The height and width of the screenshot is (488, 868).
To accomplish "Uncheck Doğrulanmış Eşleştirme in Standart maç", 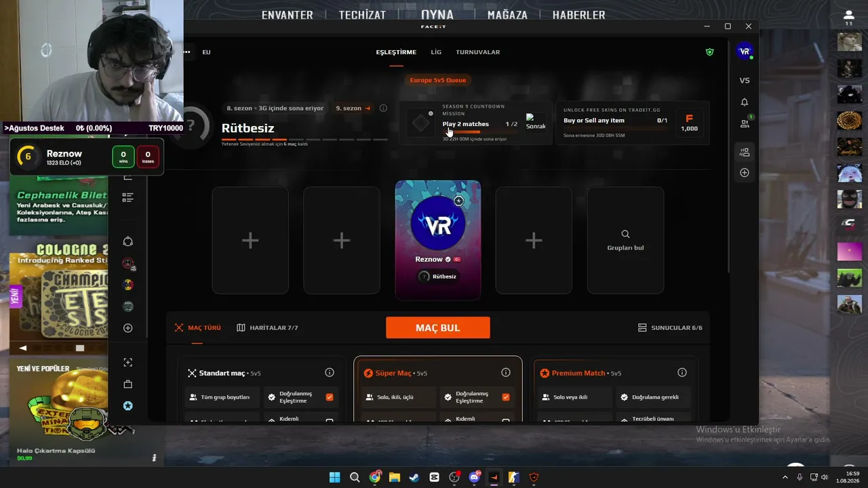I will [330, 397].
